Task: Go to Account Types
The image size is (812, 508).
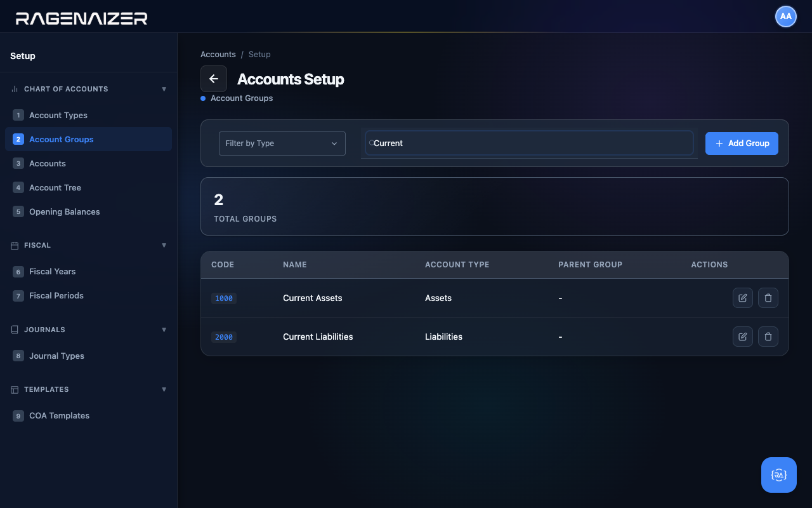Action: (88, 115)
